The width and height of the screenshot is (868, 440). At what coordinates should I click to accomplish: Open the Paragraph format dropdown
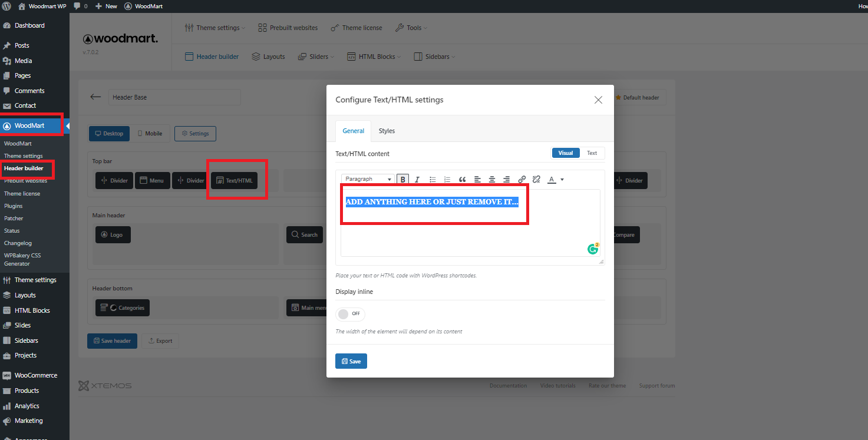(368, 179)
